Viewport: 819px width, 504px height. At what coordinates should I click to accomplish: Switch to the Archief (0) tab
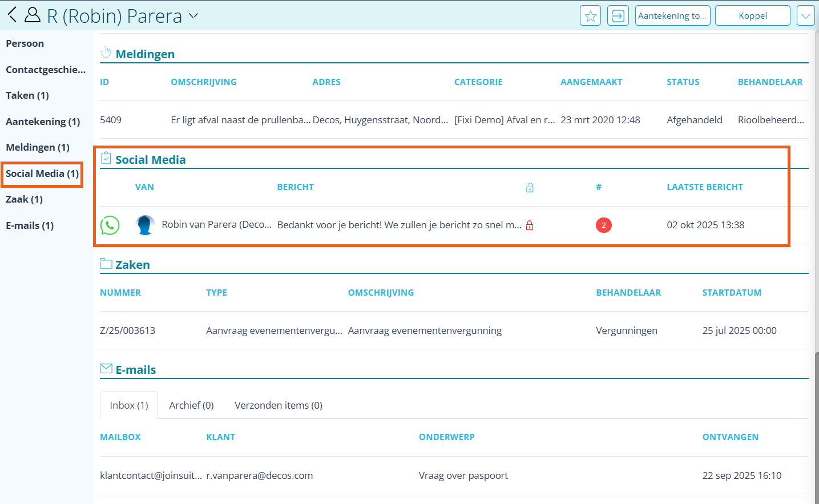pos(191,405)
